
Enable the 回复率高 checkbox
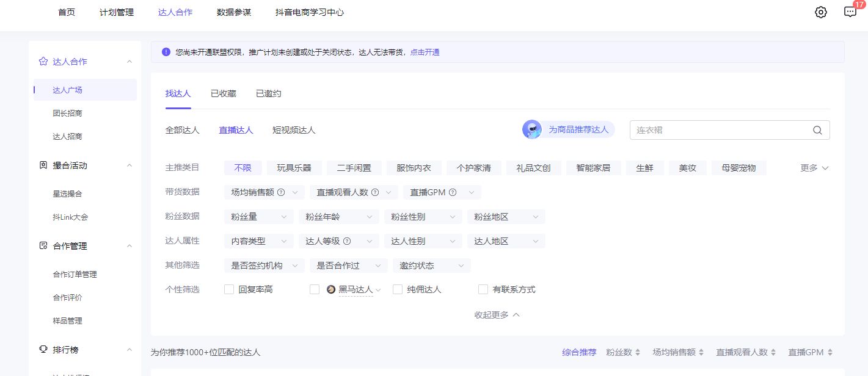(x=229, y=289)
